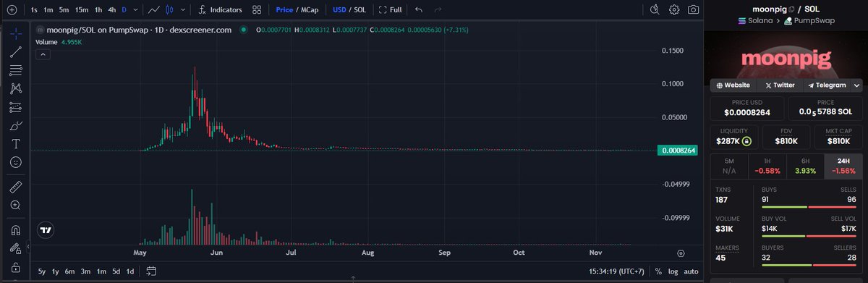The height and width of the screenshot is (283, 868).
Task: Switch to candlestick chart style
Action: (x=169, y=10)
